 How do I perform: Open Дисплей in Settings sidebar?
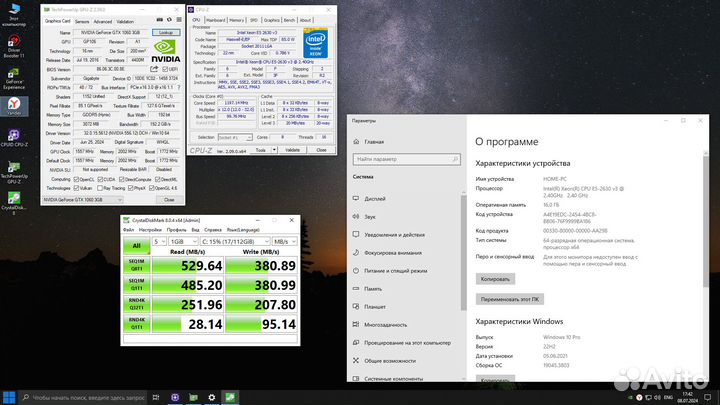(375, 199)
